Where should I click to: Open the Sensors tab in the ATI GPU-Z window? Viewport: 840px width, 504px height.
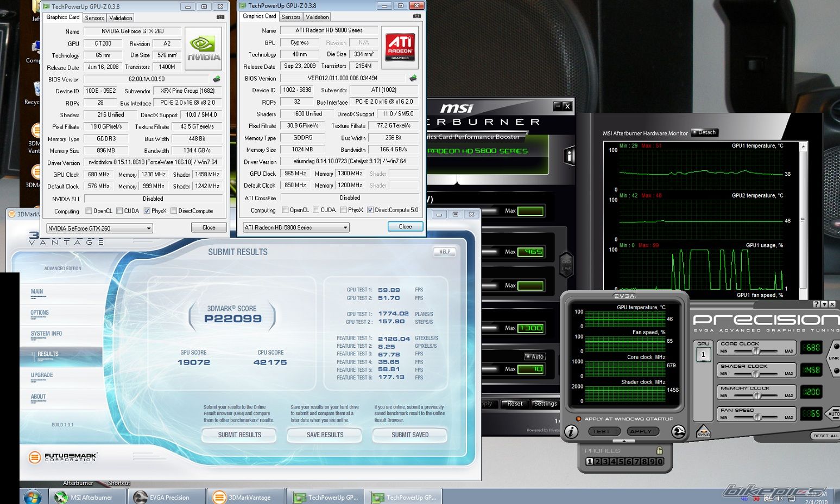[x=291, y=17]
